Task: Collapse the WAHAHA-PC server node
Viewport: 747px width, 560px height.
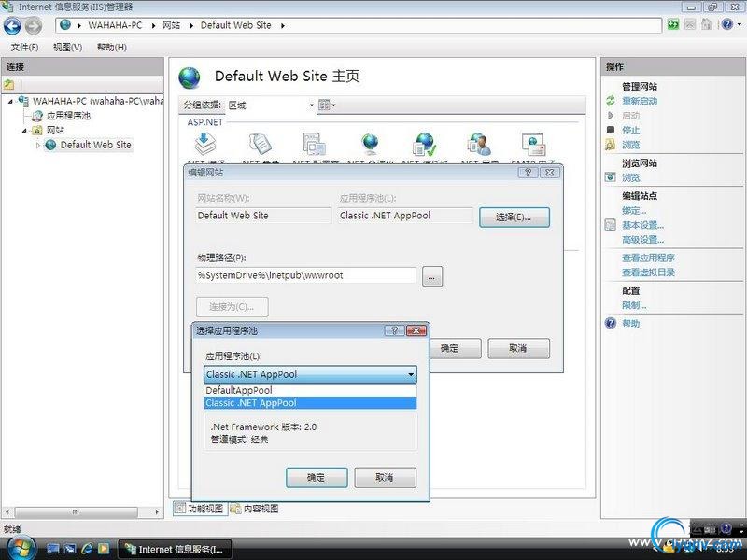Action: point(10,102)
